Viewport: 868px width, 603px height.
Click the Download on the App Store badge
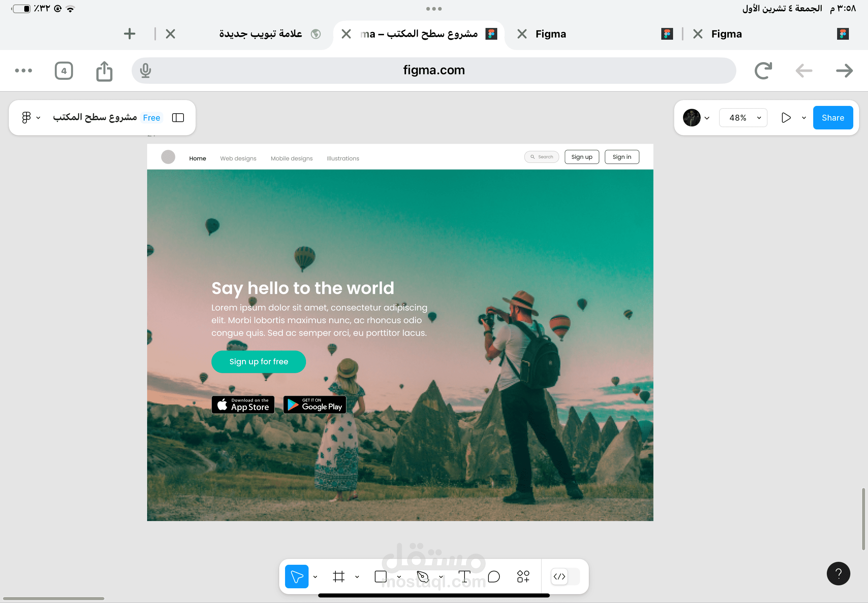[243, 405]
